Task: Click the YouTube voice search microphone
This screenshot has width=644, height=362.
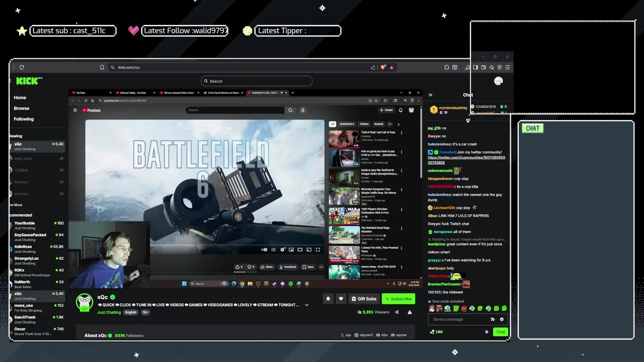Action: click(302, 110)
